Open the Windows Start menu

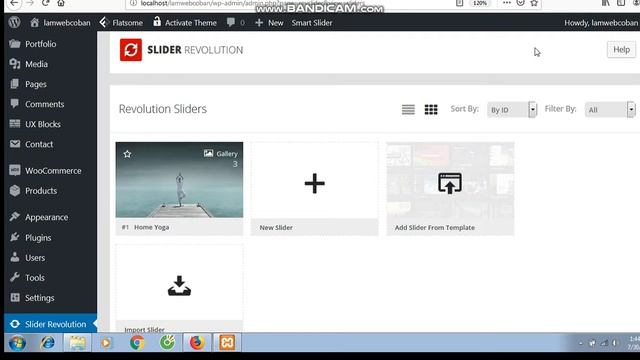(x=17, y=343)
